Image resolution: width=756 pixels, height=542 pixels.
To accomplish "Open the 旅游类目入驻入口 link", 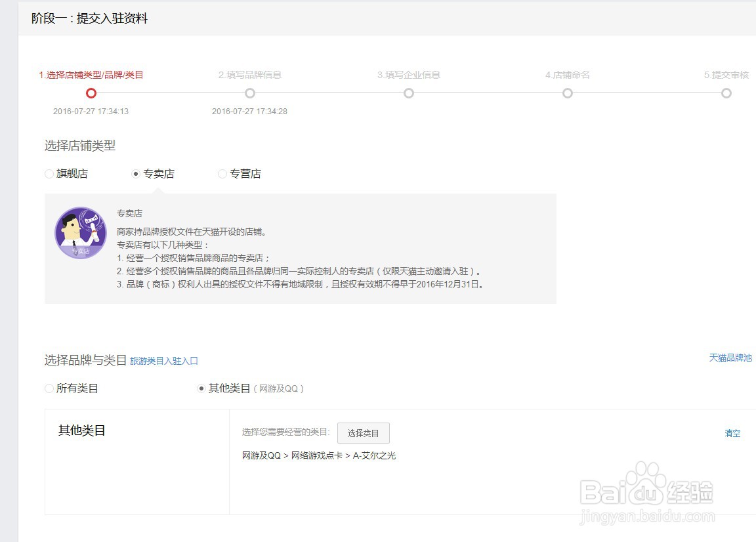I will [164, 361].
